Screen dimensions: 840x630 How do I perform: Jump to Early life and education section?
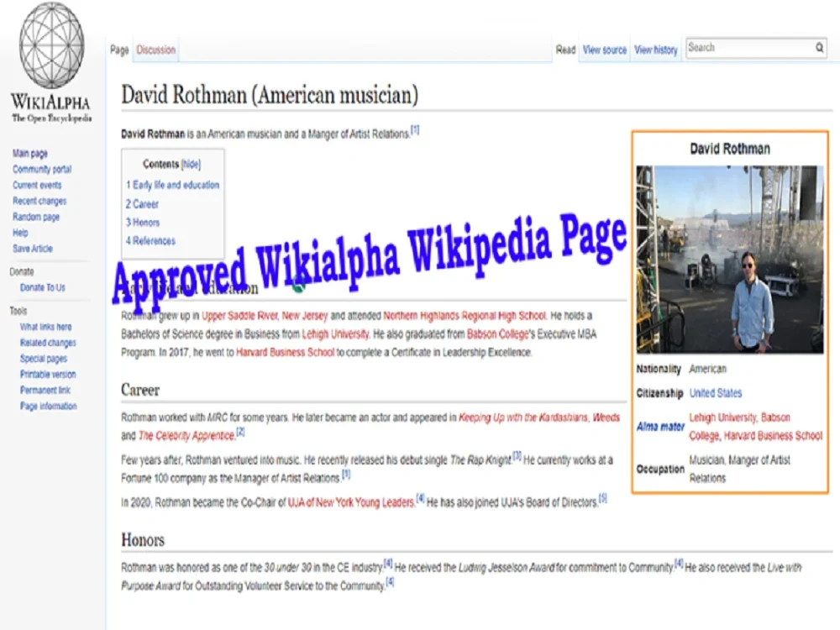tap(172, 185)
